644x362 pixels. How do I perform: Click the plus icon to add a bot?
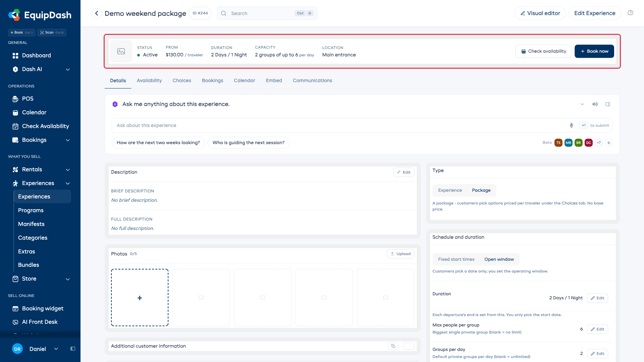(x=609, y=143)
